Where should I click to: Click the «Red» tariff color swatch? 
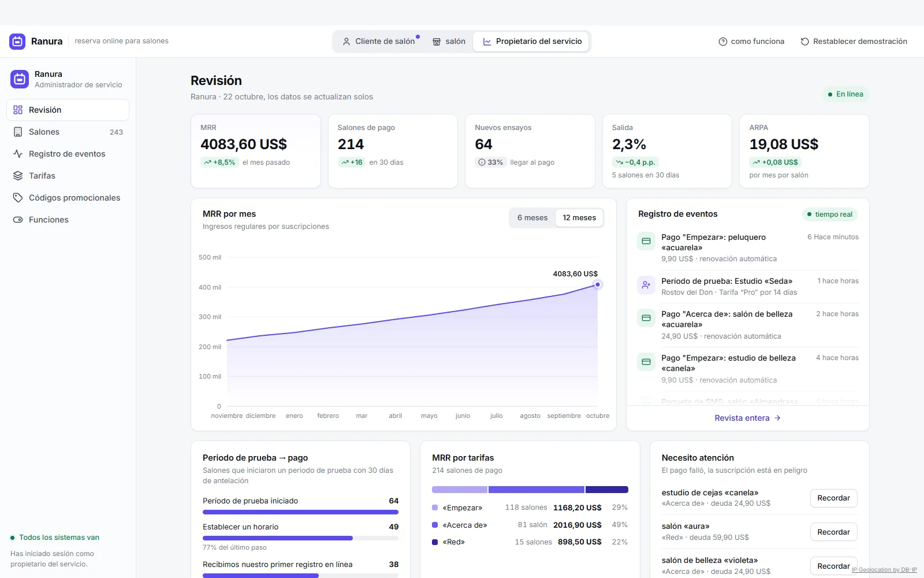[435, 542]
